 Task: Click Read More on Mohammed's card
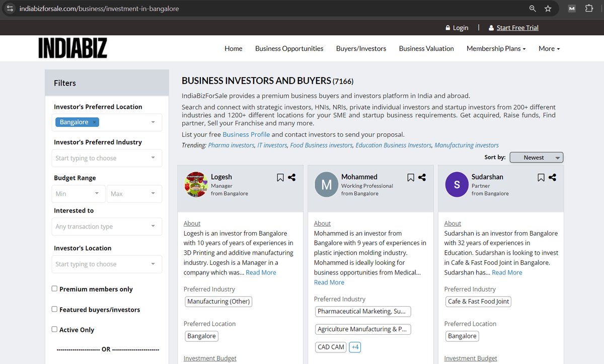329,282
